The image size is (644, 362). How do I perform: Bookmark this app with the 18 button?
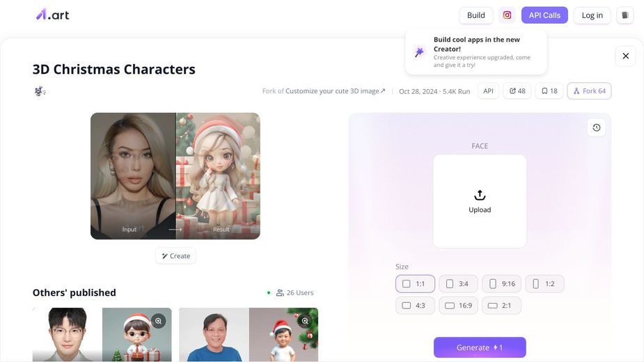tap(549, 90)
